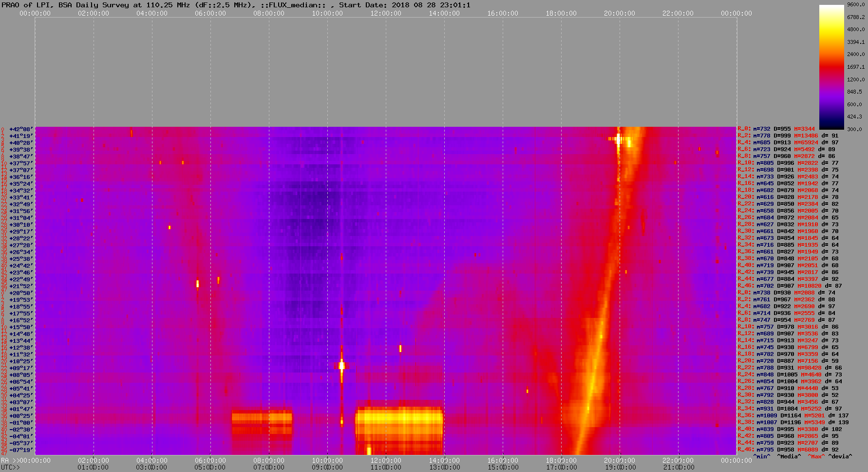Click the declination label +12°38'
The width and height of the screenshot is (868, 472).
click(21, 348)
